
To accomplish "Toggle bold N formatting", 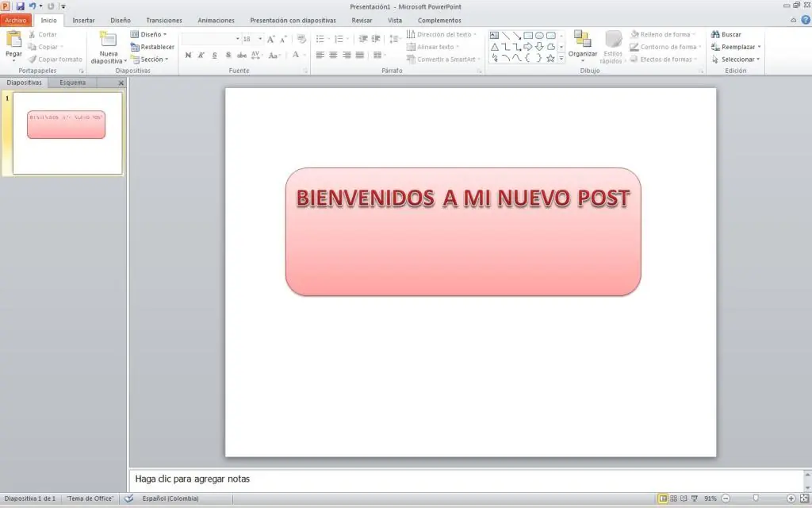I will [188, 55].
